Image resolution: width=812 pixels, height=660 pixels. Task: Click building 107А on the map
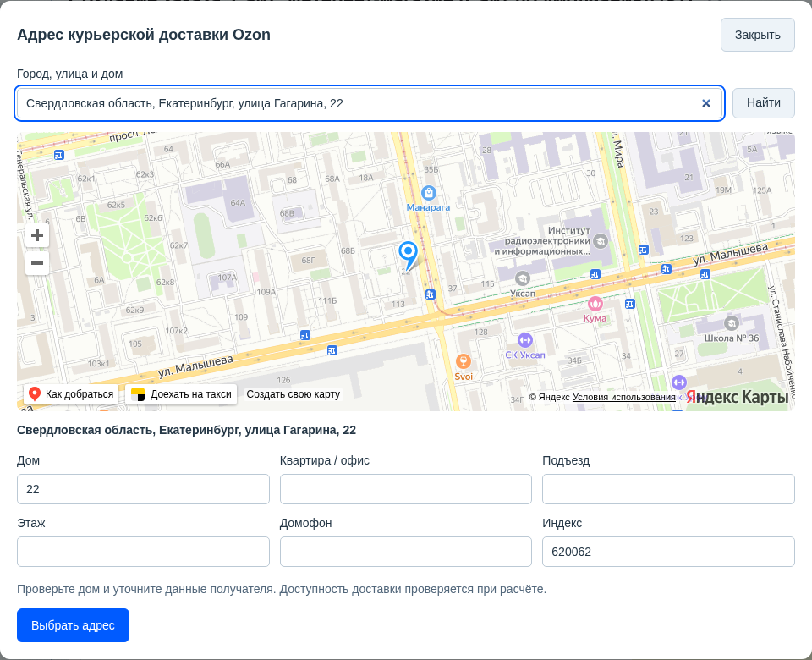tap(227, 278)
